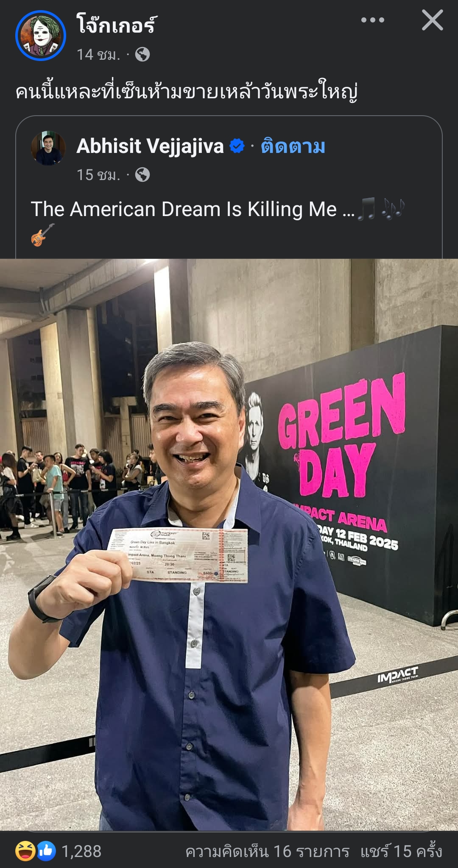Open the Joker page profile picture
The width and height of the screenshot is (458, 868).
[41, 36]
